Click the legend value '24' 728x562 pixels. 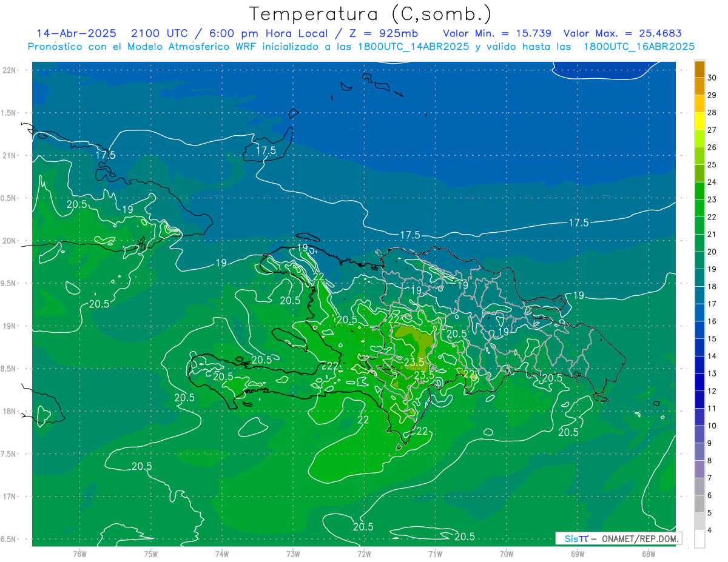click(712, 182)
